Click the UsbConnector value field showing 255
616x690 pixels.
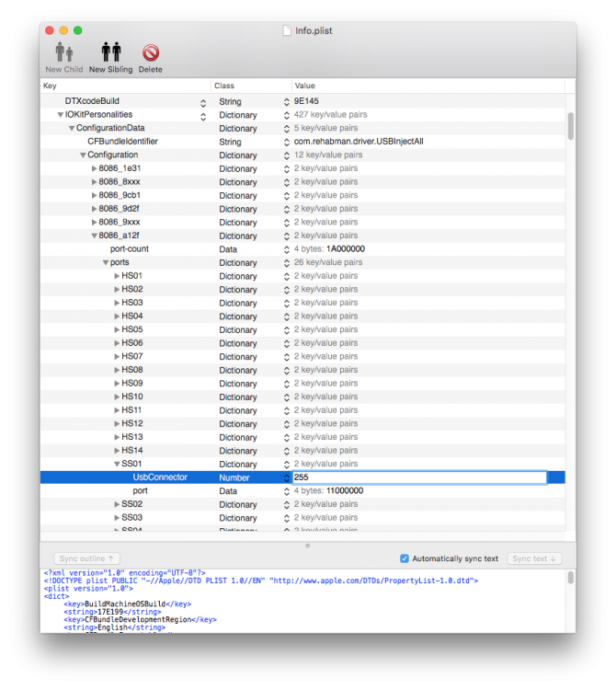pyautogui.click(x=419, y=477)
